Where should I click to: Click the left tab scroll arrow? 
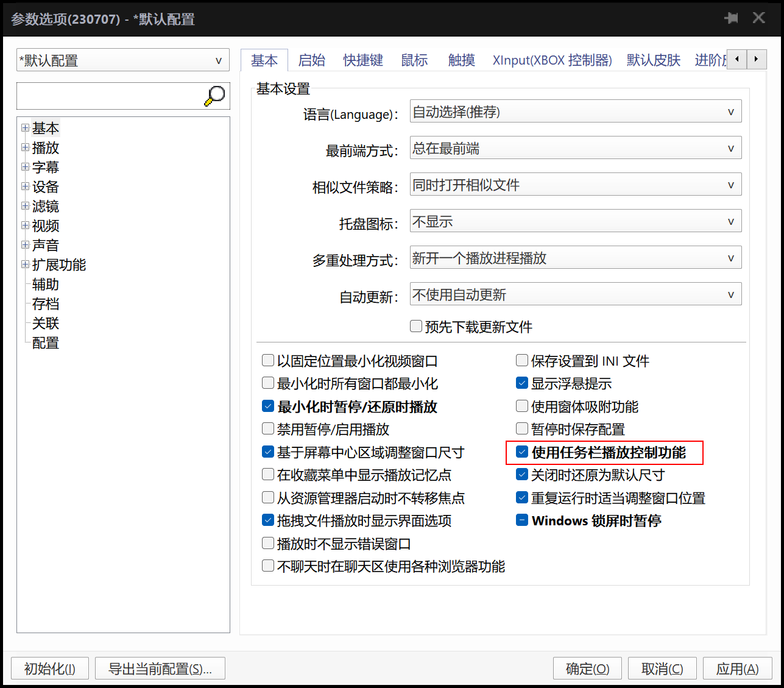tap(737, 59)
